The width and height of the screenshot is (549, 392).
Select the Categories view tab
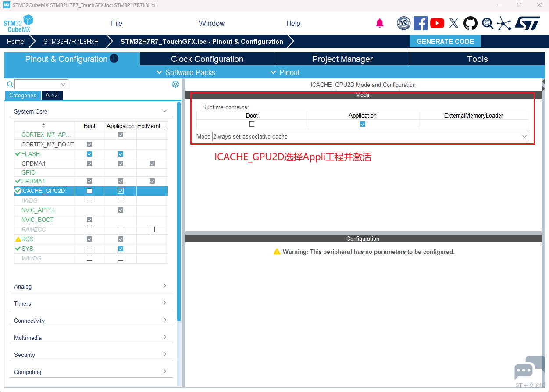(23, 95)
